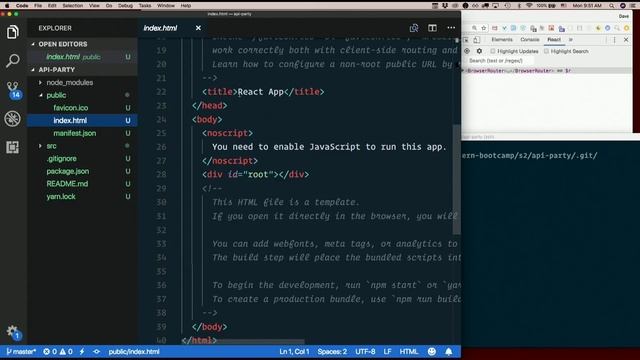Open the Debug view in the activity bar
640x360 pixels.
(x=13, y=119)
